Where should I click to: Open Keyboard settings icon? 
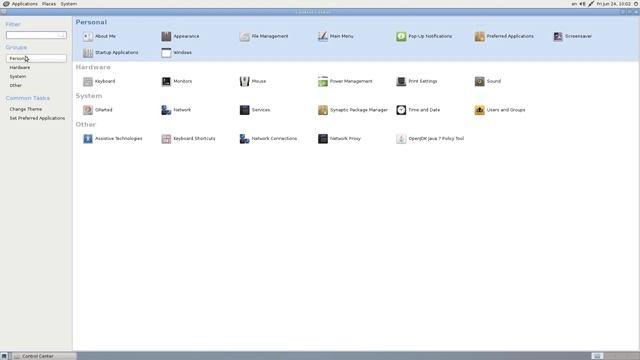tap(88, 81)
